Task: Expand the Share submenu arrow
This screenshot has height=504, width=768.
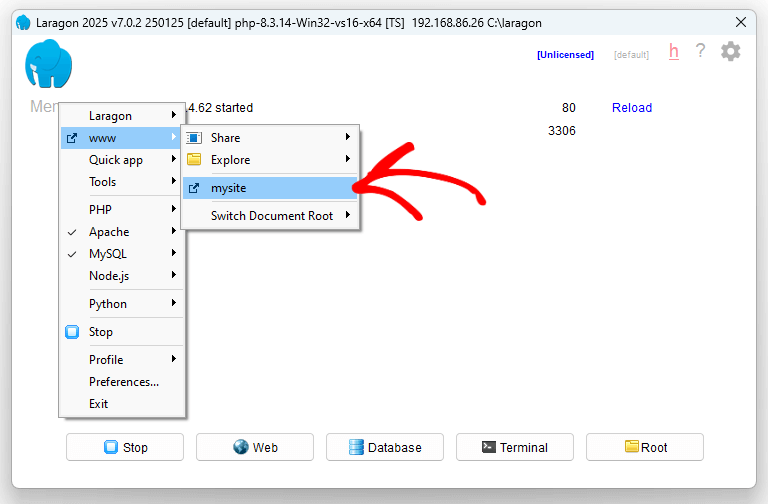Action: pyautogui.click(x=348, y=137)
